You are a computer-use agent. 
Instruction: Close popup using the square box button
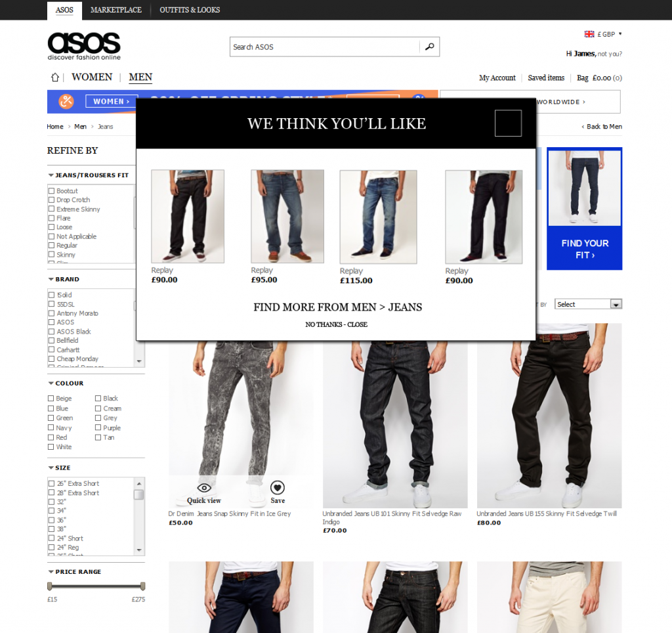(x=508, y=123)
